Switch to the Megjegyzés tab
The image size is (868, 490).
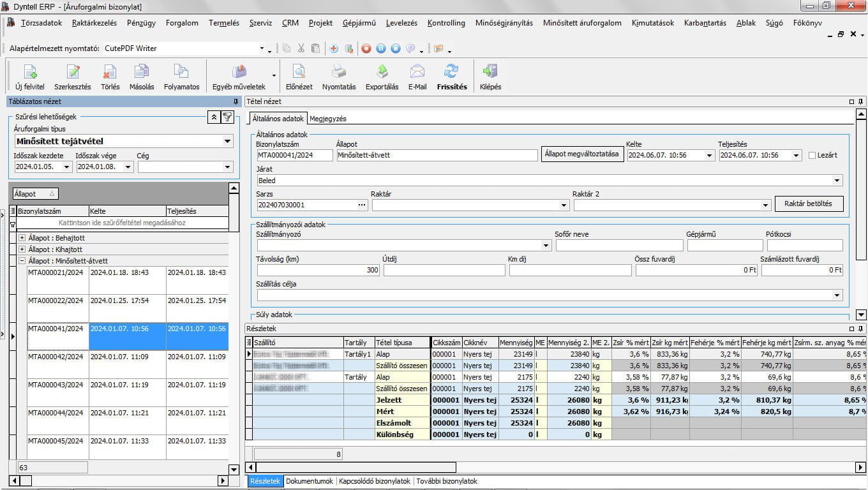point(328,119)
